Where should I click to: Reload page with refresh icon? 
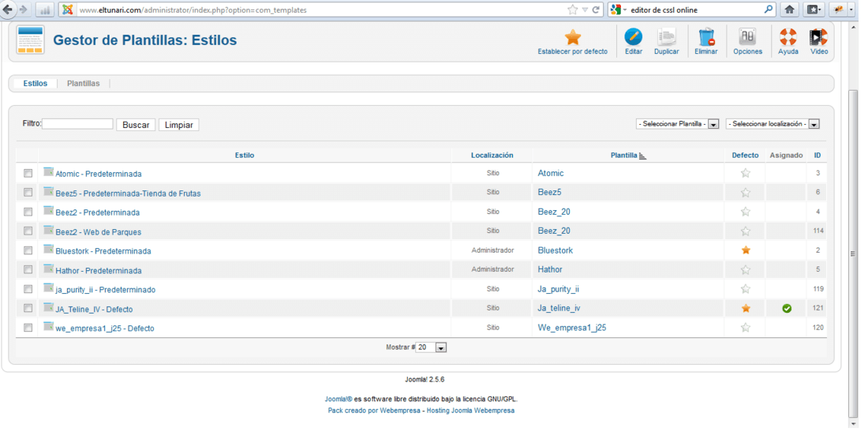coord(597,9)
